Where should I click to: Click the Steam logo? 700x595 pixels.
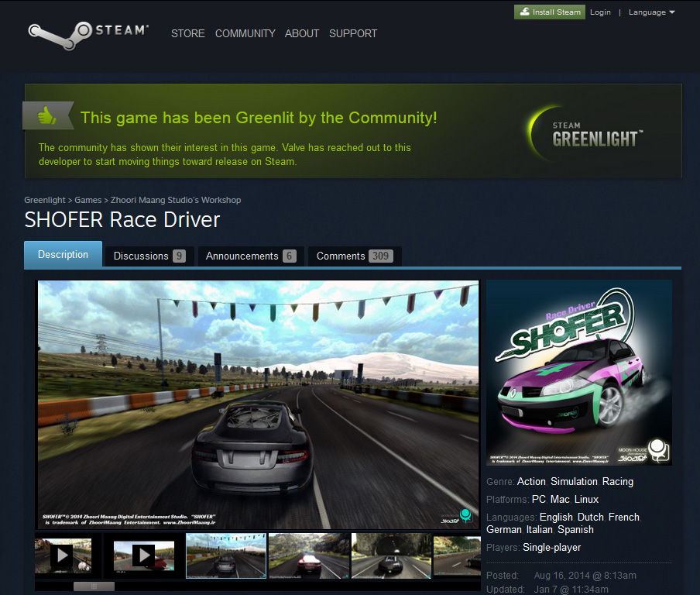point(88,35)
